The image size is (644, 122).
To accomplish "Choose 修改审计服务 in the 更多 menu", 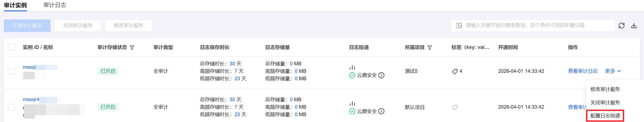I will click(x=605, y=89).
